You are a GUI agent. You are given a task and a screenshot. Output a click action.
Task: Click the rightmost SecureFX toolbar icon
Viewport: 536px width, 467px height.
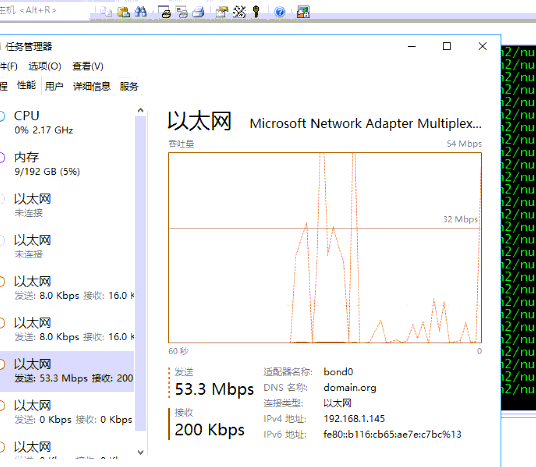pyautogui.click(x=303, y=12)
